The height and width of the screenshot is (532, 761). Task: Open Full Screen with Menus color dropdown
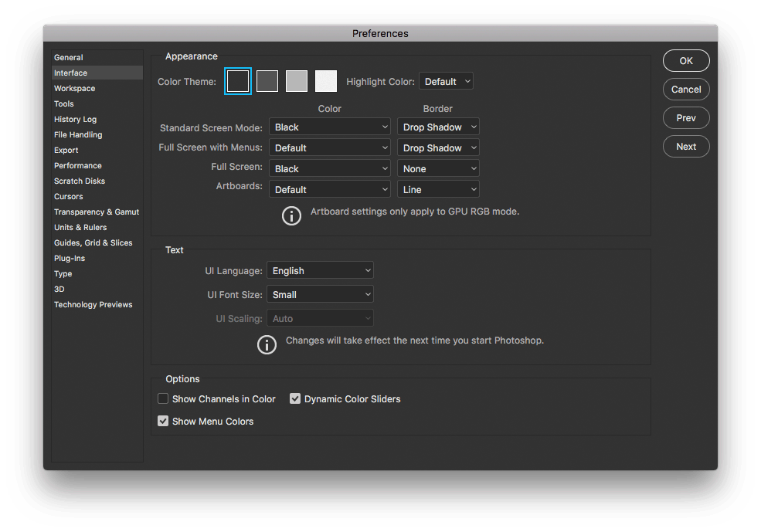coord(330,148)
